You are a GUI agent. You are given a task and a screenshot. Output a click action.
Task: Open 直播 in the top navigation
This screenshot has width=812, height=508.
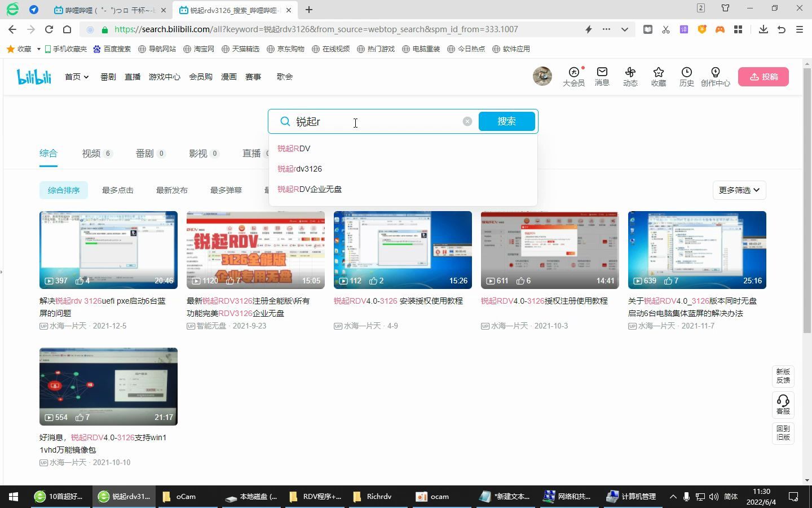(133, 77)
